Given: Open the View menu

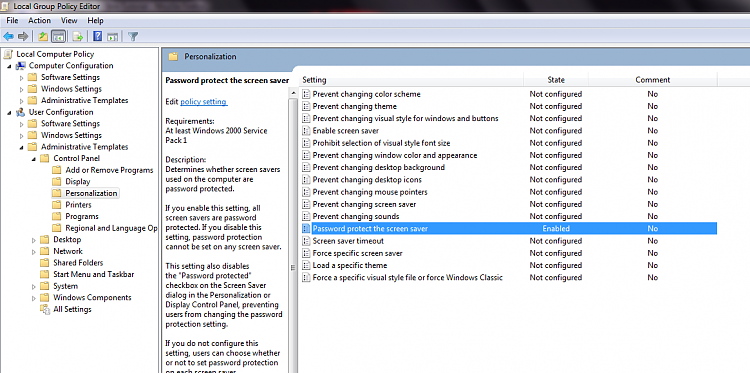Looking at the screenshot, I should click(x=69, y=21).
